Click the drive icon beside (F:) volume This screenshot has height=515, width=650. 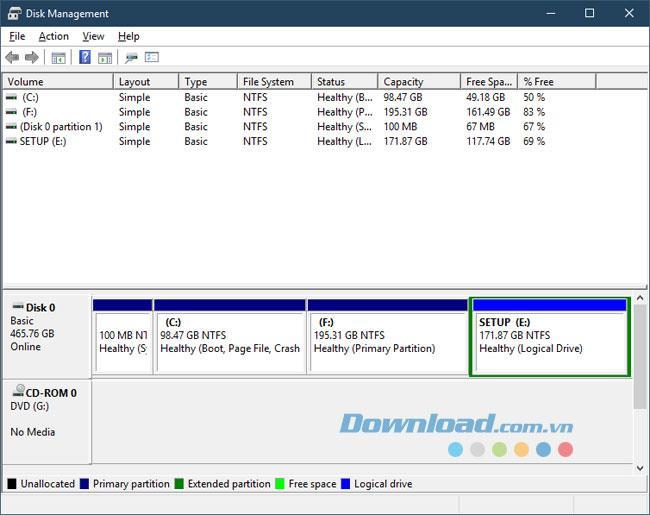12,112
